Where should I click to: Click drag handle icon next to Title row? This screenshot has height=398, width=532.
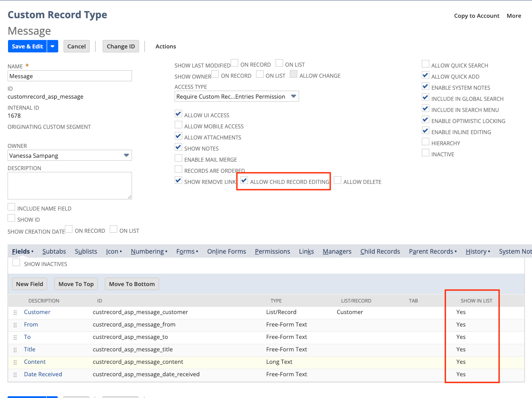15,350
